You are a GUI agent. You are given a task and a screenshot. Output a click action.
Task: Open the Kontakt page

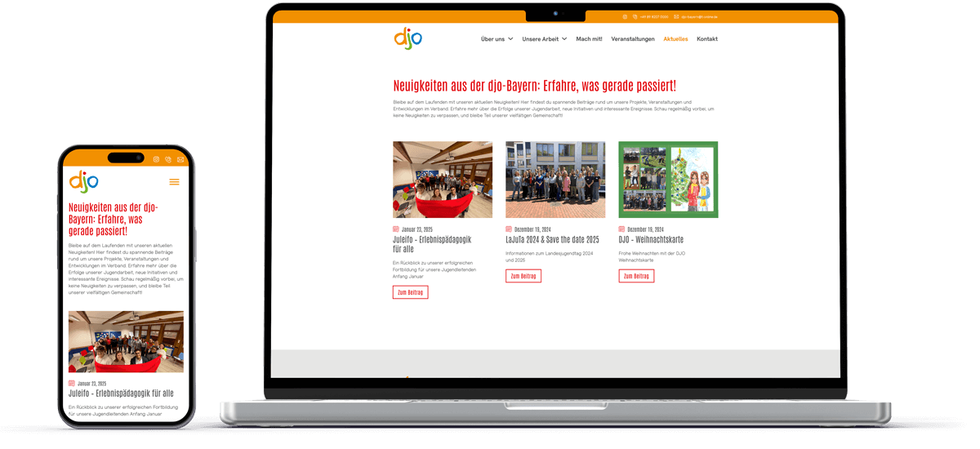(707, 39)
